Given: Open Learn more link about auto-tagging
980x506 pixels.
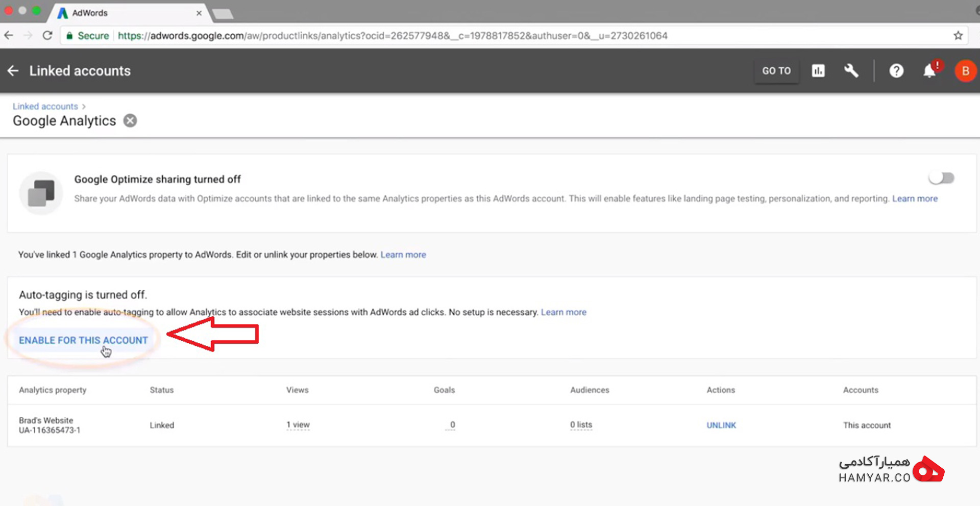Looking at the screenshot, I should 563,312.
